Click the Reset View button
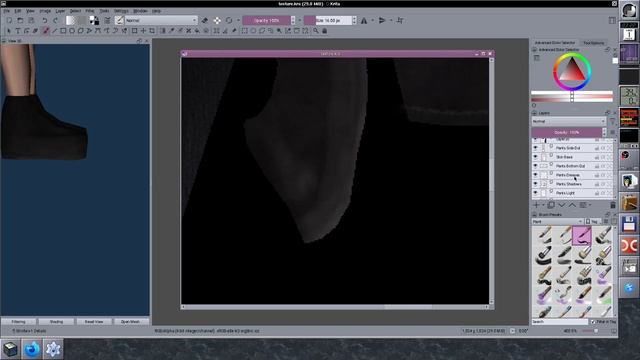 [x=94, y=322]
